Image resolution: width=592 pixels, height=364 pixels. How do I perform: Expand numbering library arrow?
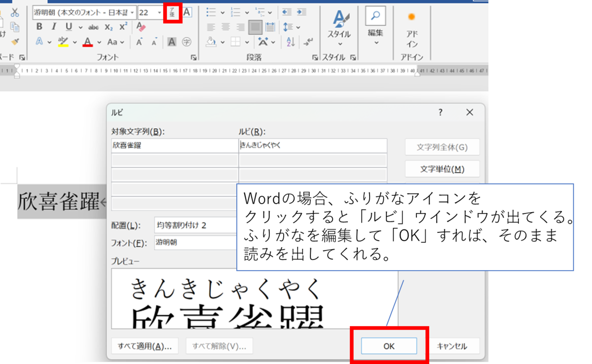click(247, 12)
